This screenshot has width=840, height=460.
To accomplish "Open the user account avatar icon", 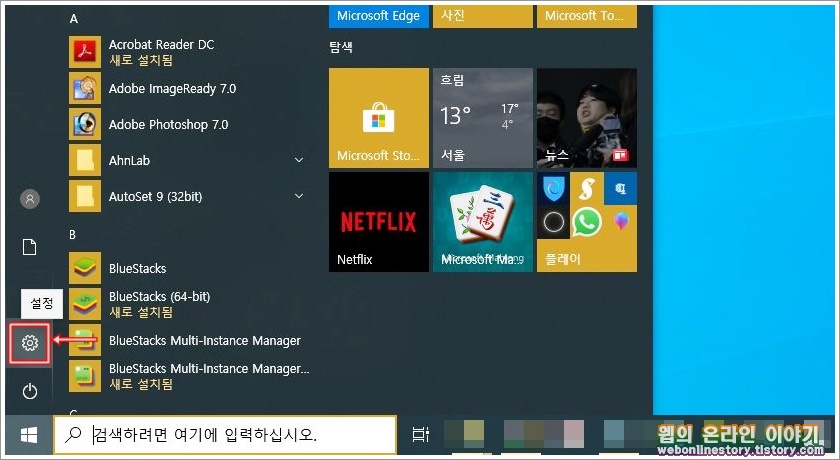I will pos(29,199).
